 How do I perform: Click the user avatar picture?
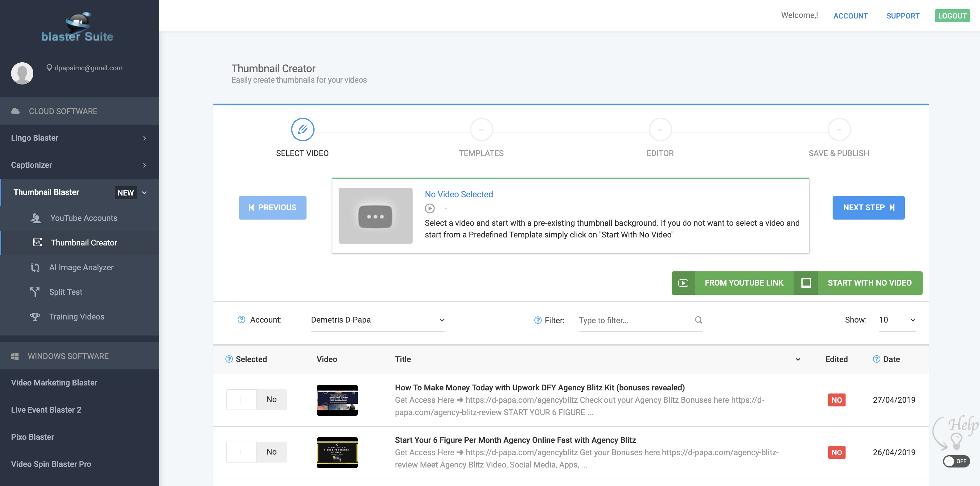(x=22, y=73)
